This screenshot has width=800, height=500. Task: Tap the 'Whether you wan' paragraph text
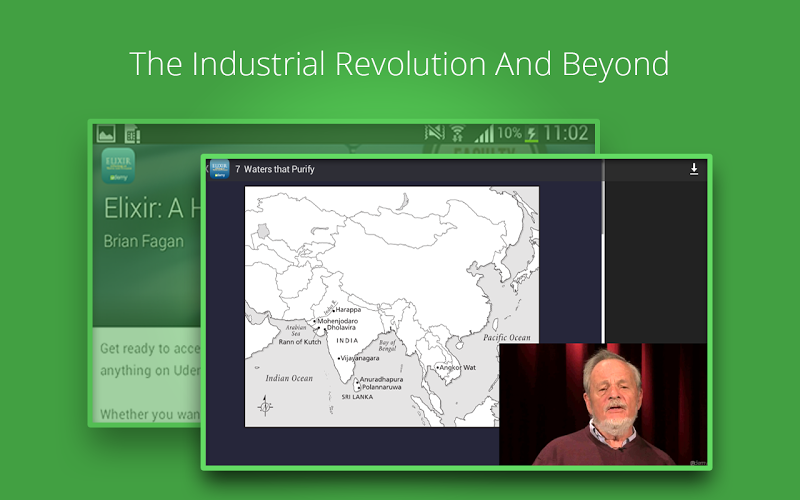click(x=150, y=414)
